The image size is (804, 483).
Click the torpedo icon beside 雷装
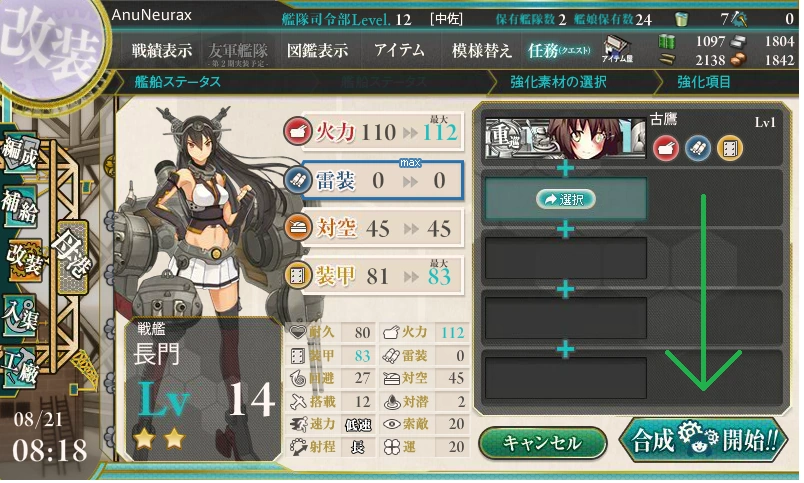click(297, 180)
